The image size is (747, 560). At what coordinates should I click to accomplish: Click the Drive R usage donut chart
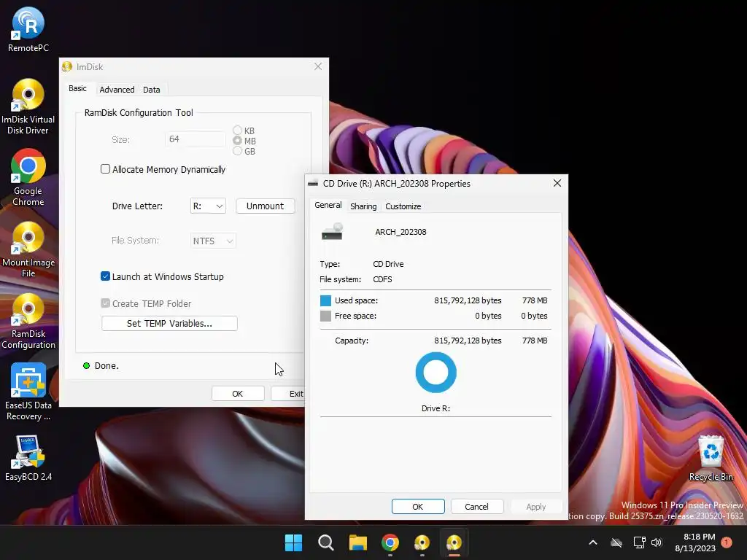(436, 373)
